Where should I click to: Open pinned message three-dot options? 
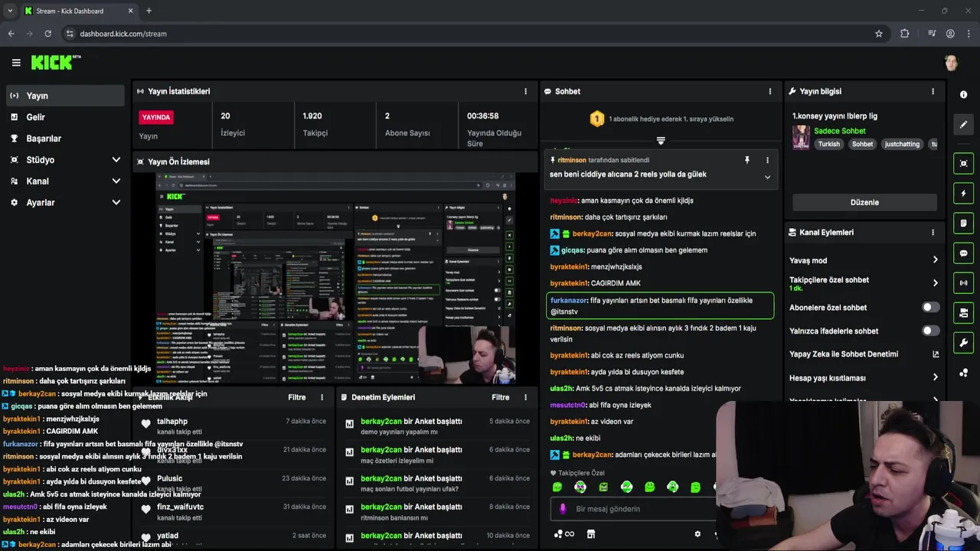pos(767,160)
